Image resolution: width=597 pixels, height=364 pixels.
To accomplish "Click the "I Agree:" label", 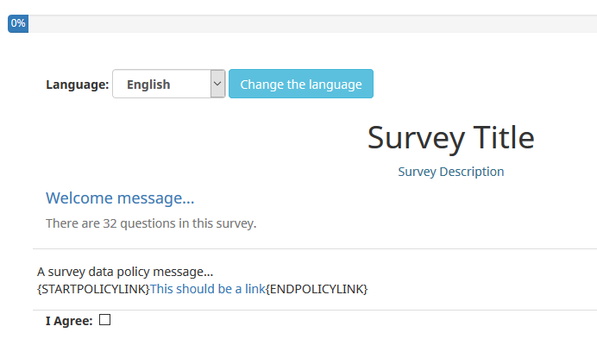I will click(x=69, y=321).
